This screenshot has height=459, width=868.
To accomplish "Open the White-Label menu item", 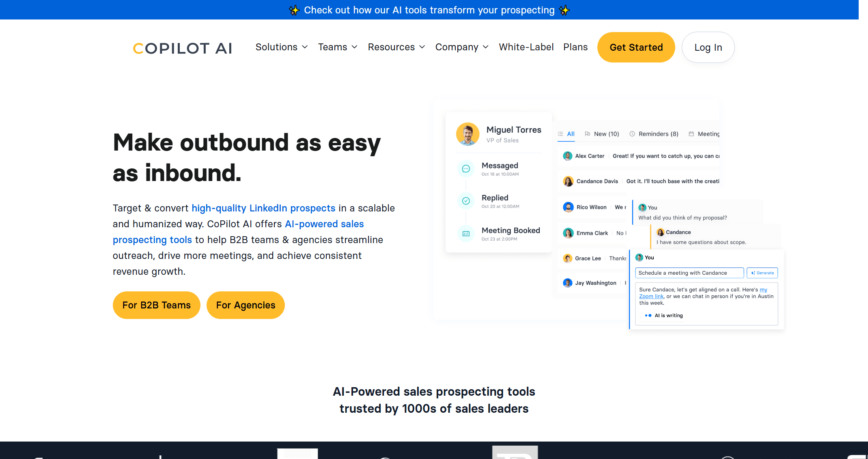I will (x=526, y=47).
